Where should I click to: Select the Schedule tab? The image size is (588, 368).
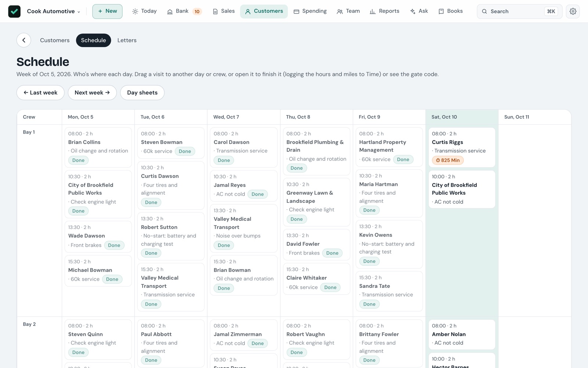[x=93, y=40]
